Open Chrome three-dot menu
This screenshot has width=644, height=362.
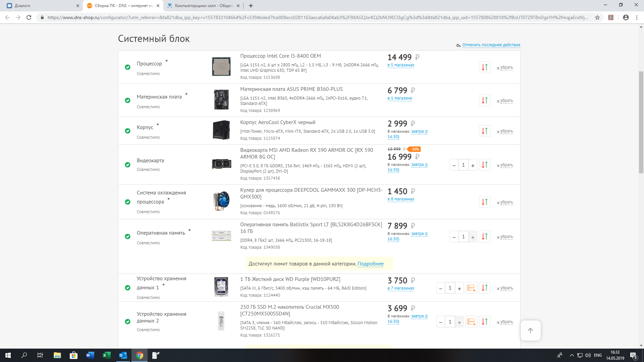(x=637, y=17)
